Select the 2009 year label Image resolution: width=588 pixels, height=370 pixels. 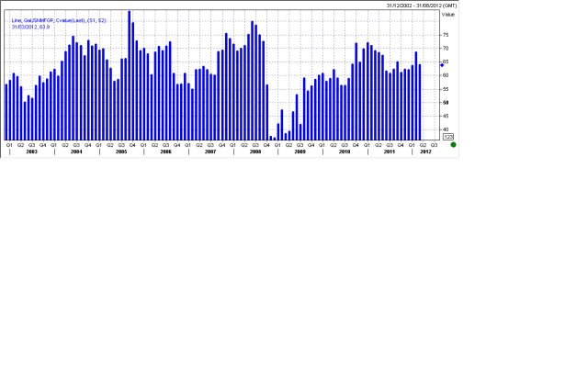[300, 151]
